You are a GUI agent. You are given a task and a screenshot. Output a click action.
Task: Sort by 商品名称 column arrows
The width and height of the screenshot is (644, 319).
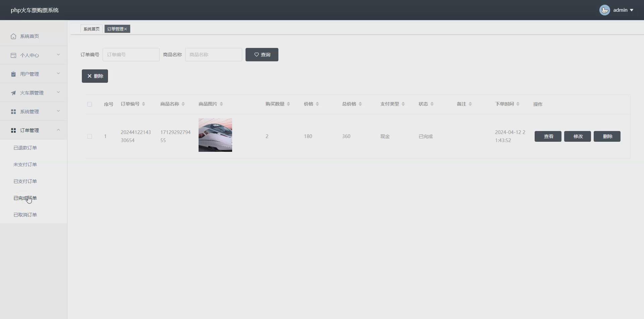click(x=183, y=104)
